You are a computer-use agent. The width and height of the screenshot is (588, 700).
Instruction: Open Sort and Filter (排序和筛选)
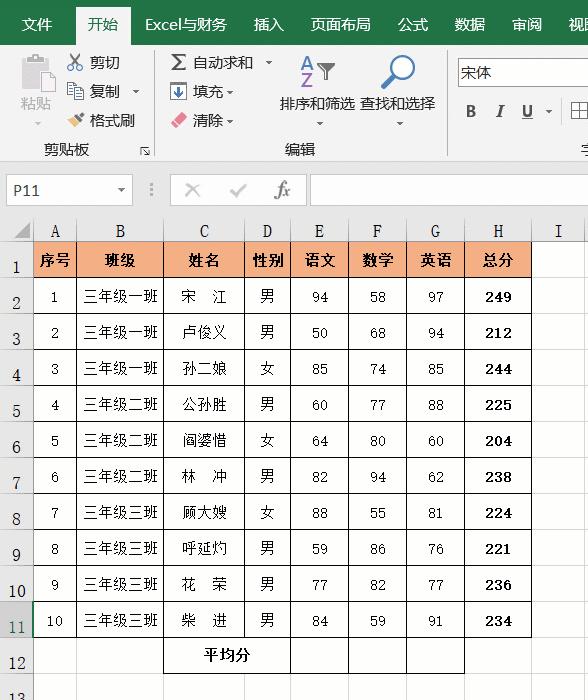click(317, 92)
